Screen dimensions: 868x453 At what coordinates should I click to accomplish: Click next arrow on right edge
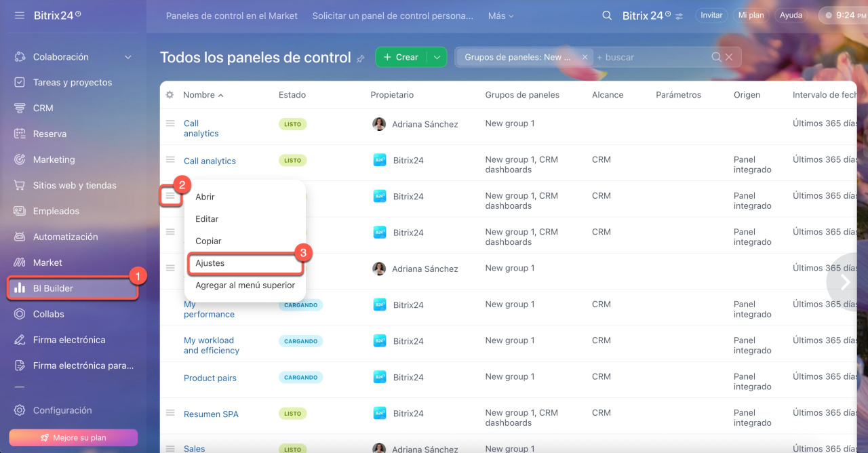[845, 281]
